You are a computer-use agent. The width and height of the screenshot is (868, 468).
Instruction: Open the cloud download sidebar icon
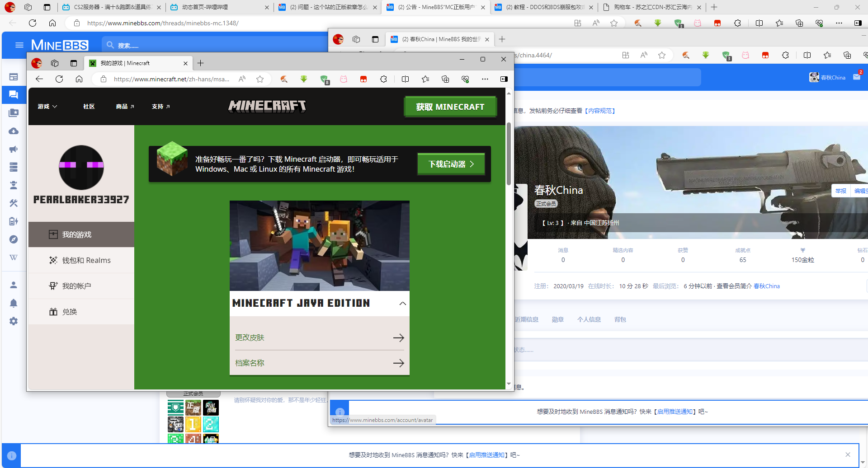click(x=14, y=131)
